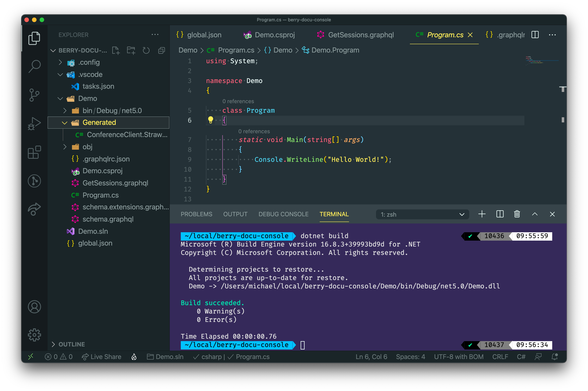Toggle split editor layout button

click(535, 35)
